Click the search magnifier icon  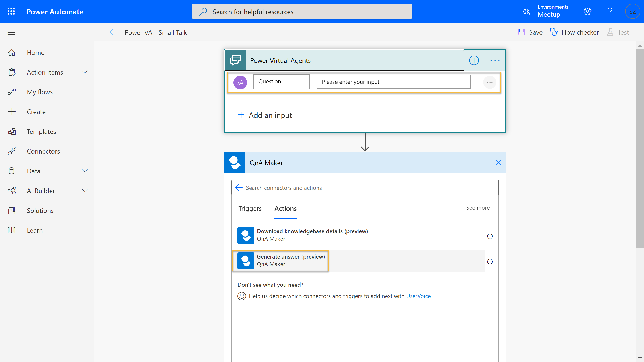pyautogui.click(x=203, y=12)
